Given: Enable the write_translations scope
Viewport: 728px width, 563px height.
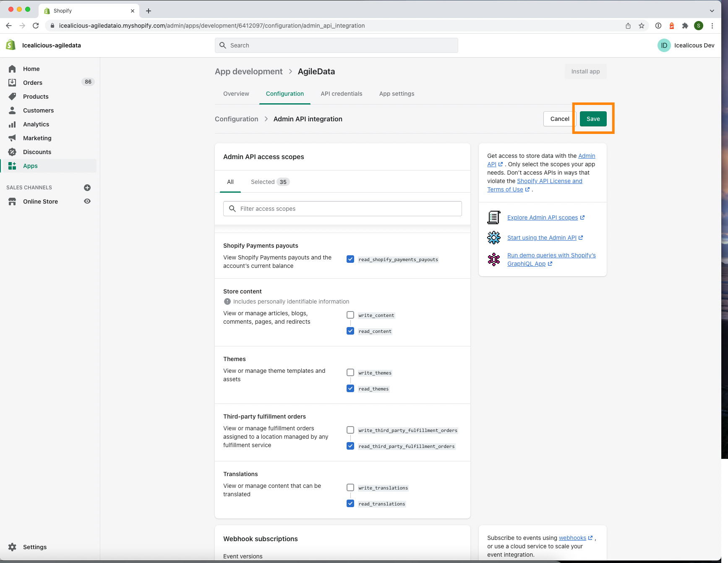Looking at the screenshot, I should pos(350,487).
